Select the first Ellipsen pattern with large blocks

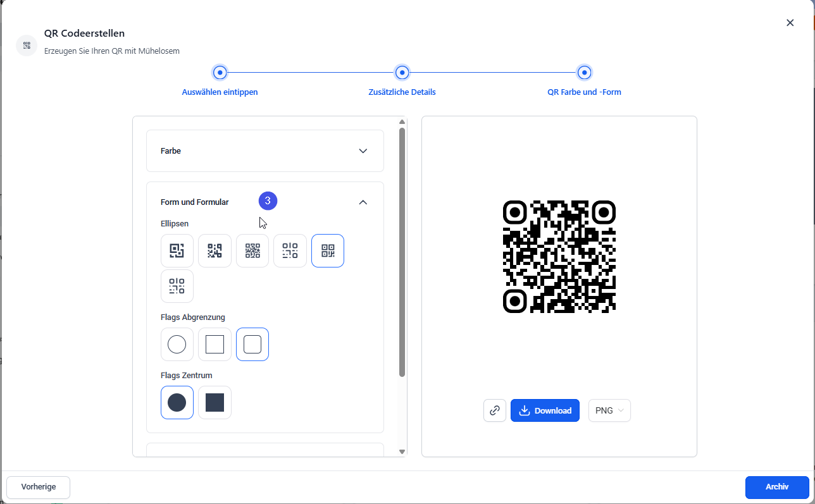[177, 250]
